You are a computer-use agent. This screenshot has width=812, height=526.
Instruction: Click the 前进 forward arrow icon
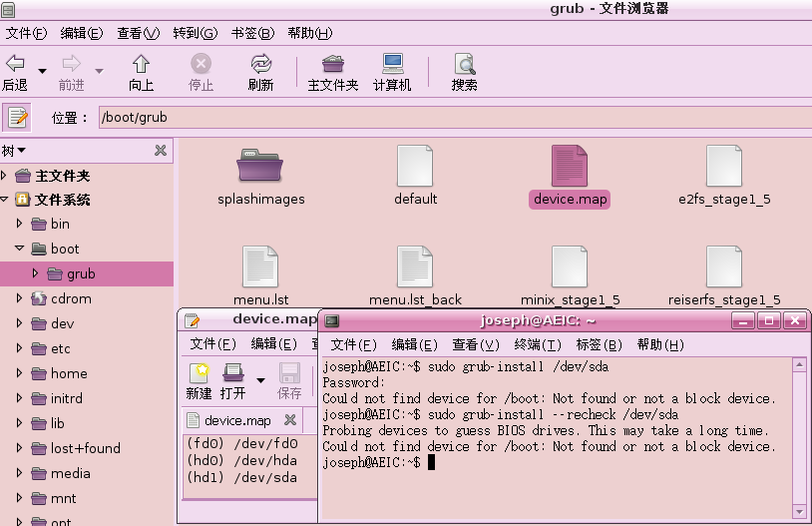point(72,64)
